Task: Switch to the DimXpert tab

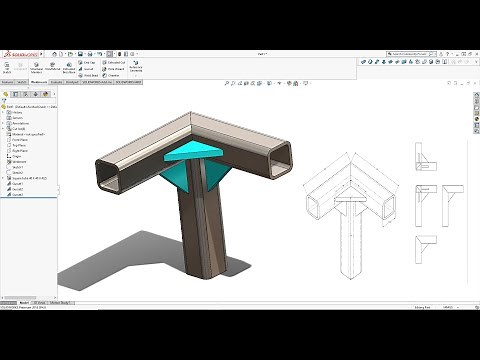Action: point(72,82)
